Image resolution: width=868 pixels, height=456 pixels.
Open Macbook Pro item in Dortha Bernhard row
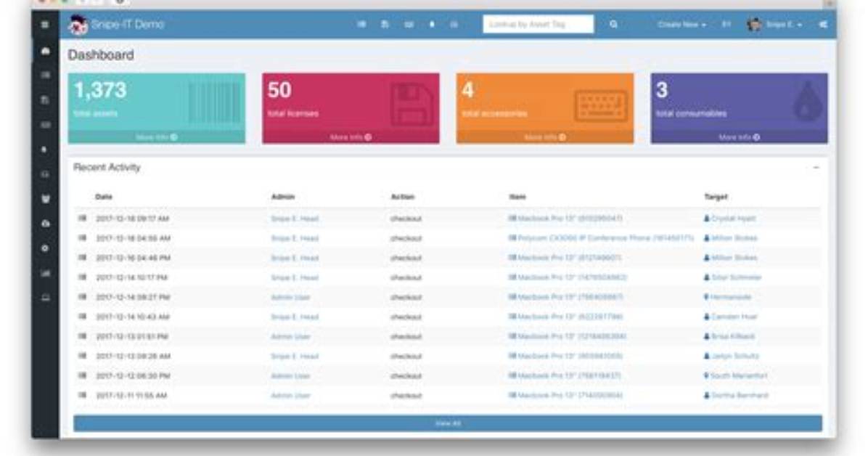pyautogui.click(x=566, y=396)
